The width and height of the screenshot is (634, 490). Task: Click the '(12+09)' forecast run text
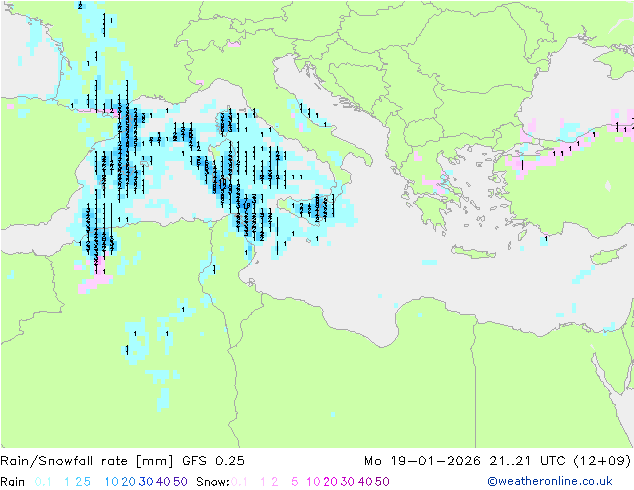(602, 461)
